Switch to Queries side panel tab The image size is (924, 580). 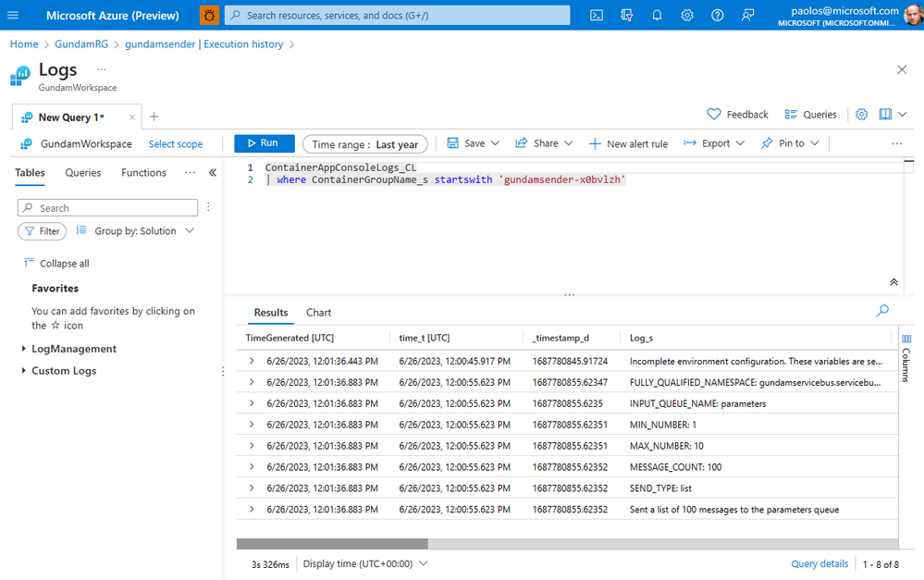[83, 173]
